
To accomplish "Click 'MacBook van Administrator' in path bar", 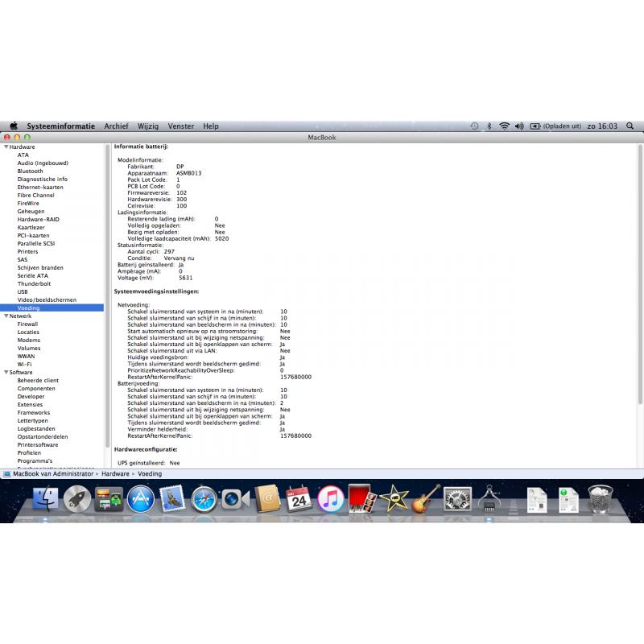I will click(53, 473).
